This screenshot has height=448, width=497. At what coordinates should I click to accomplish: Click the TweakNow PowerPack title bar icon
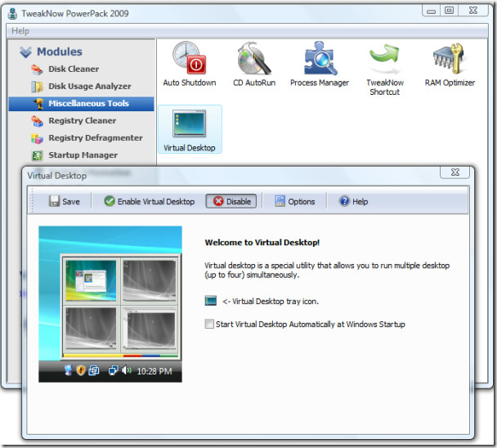13,14
